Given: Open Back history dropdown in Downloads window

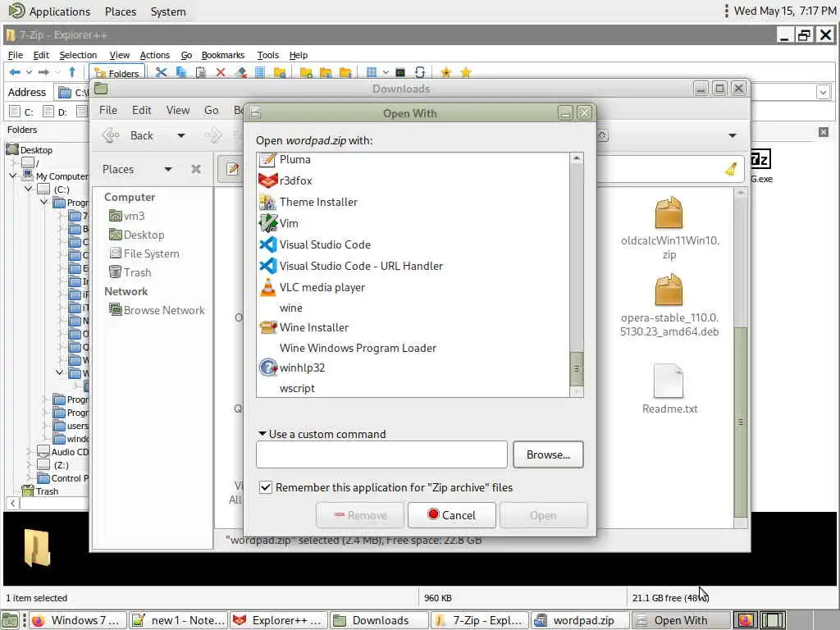Looking at the screenshot, I should pyautogui.click(x=181, y=135).
